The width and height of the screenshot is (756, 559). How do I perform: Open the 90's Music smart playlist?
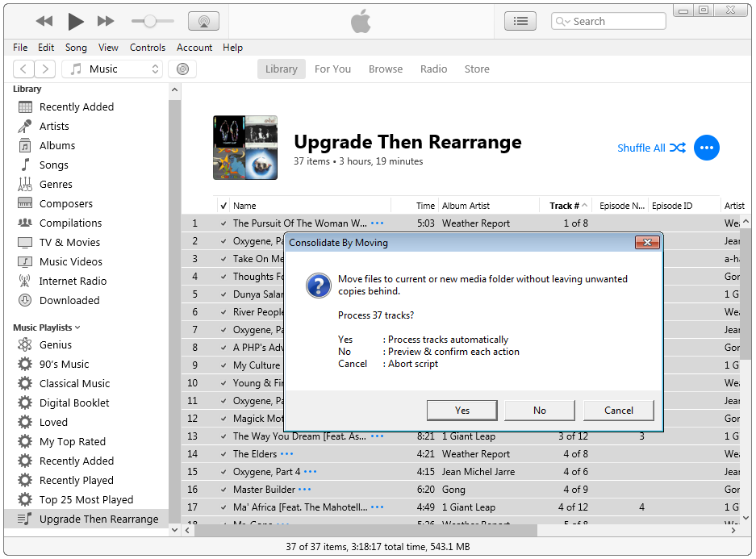64,365
